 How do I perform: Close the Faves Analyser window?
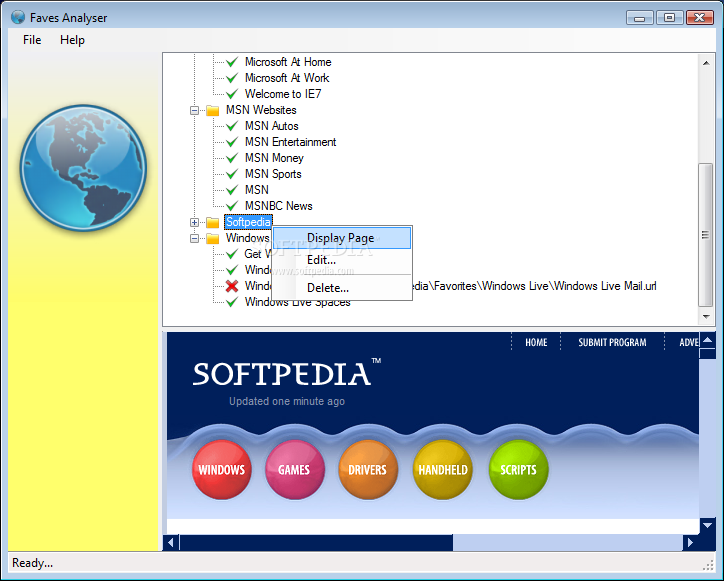coord(700,18)
